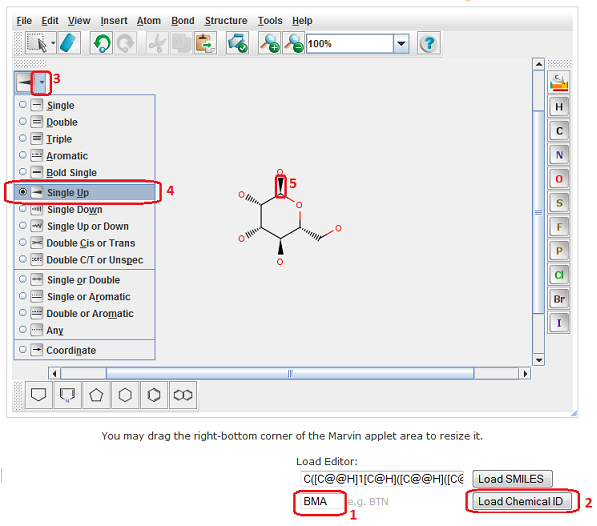Click the greyed Redo arrow icon
The height and width of the screenshot is (526, 597).
(x=125, y=43)
